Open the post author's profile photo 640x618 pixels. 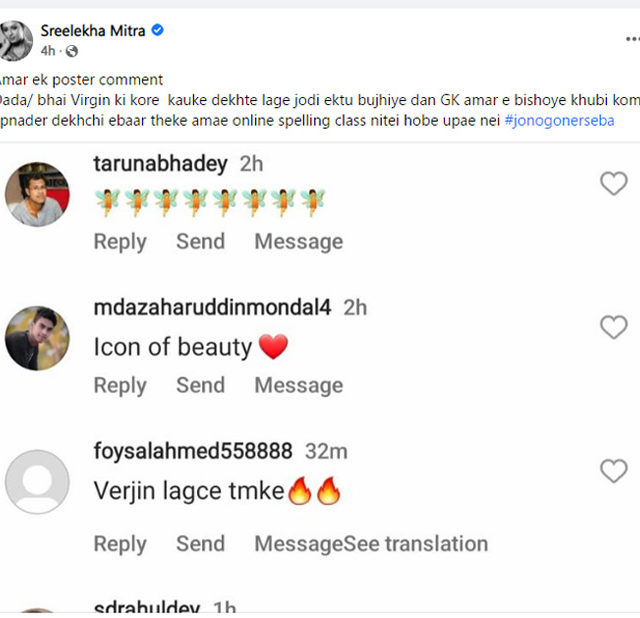(x=17, y=40)
